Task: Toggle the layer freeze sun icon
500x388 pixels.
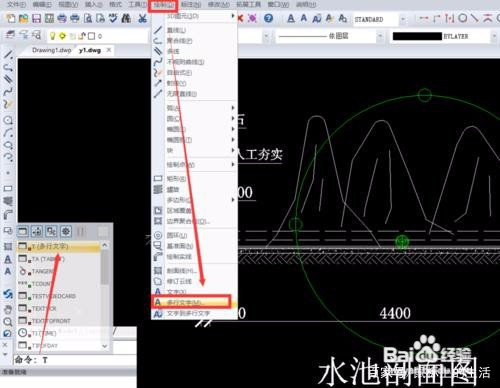Action: click(62, 36)
